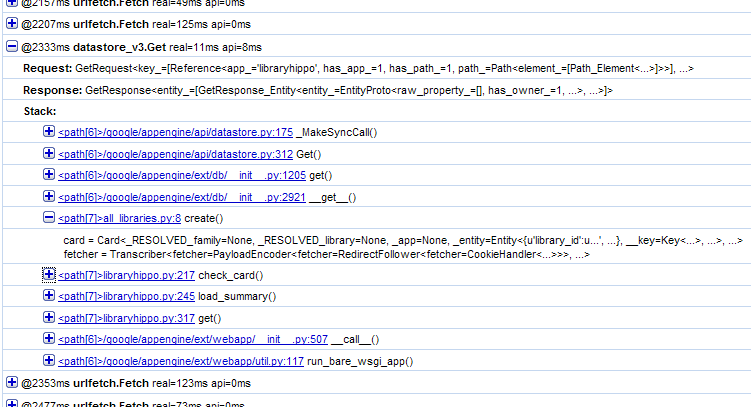
Task: Expand the webapp __init__.py:507 __call__() frame
Action: (49, 339)
